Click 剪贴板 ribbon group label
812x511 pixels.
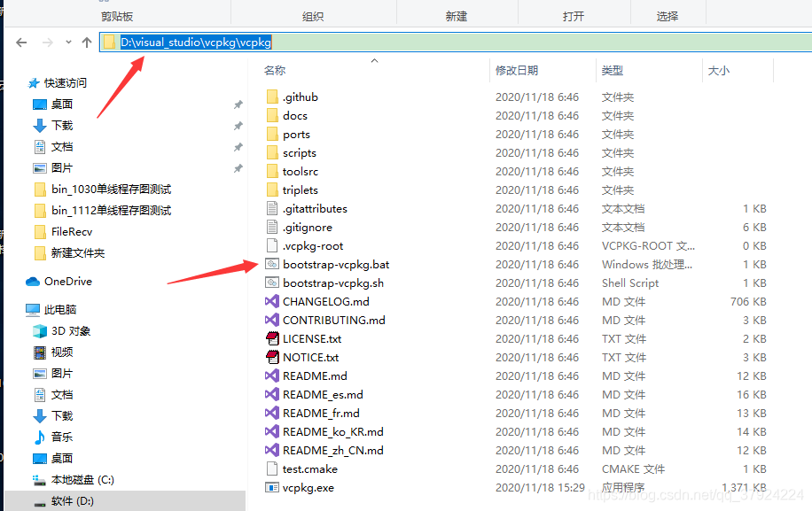point(117,17)
